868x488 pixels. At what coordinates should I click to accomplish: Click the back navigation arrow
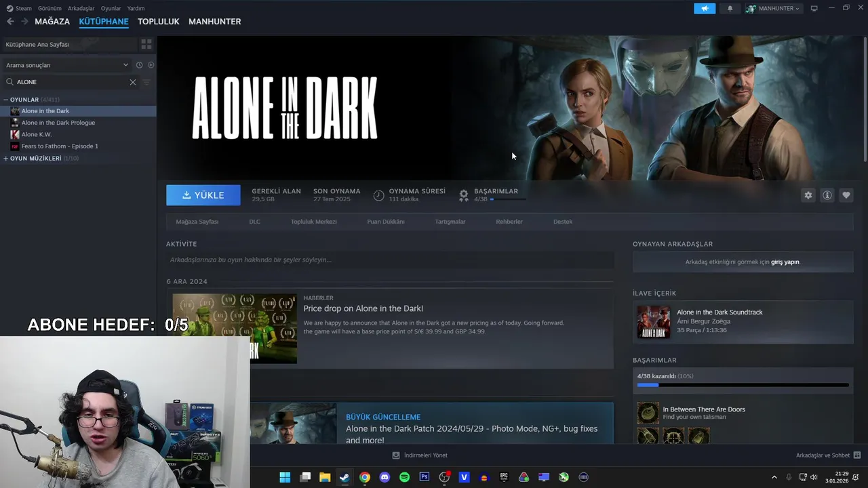pyautogui.click(x=10, y=22)
